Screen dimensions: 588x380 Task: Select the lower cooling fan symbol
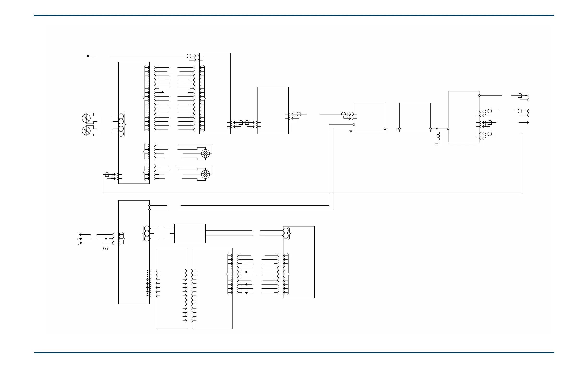point(205,174)
